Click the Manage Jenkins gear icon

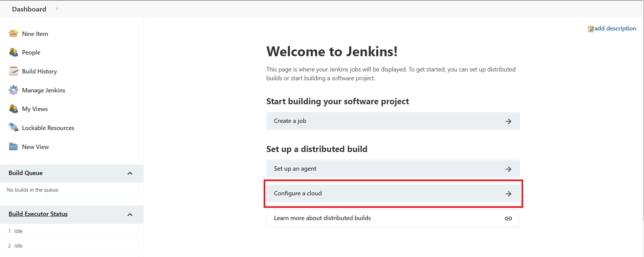pos(14,90)
